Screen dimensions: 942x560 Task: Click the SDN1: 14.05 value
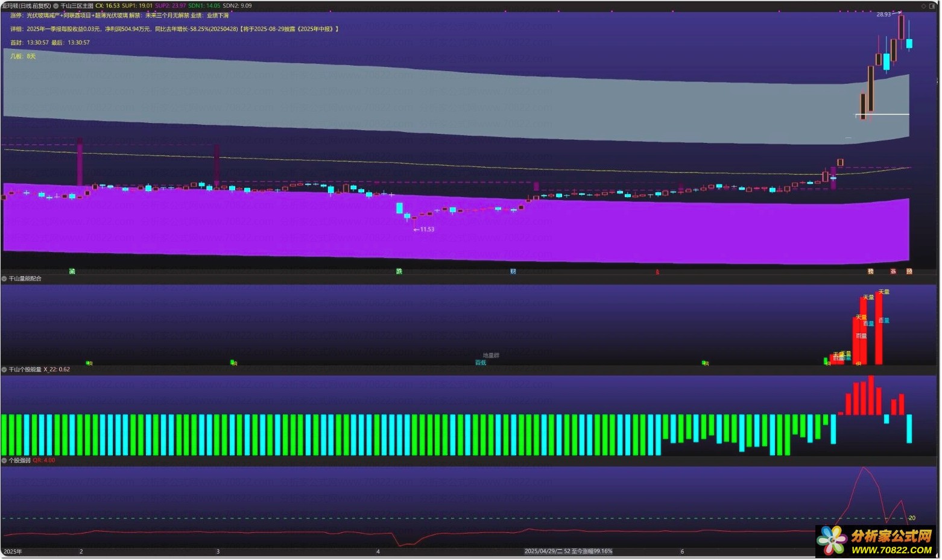pyautogui.click(x=204, y=6)
